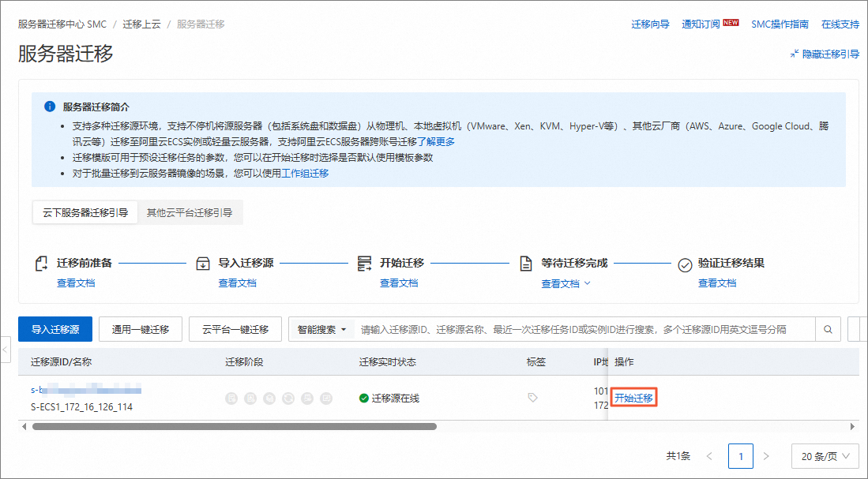Click the 服务器迁移 page heading
868x479 pixels.
(66, 54)
